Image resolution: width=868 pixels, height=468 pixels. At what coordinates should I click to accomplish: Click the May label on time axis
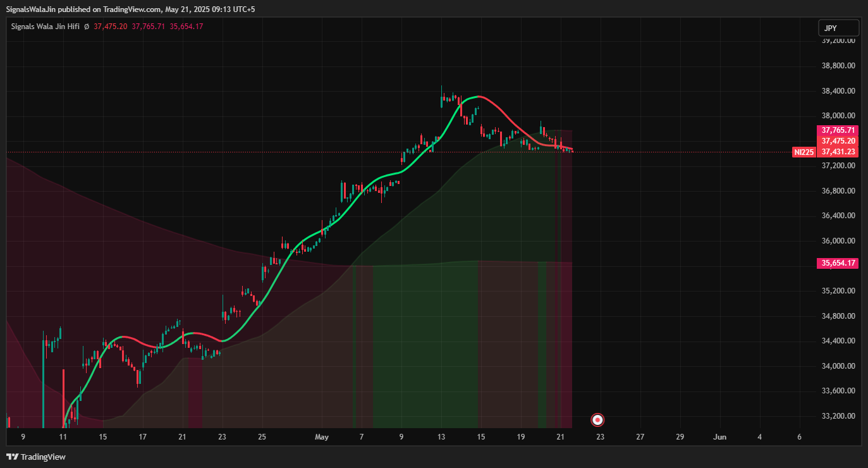coord(322,437)
